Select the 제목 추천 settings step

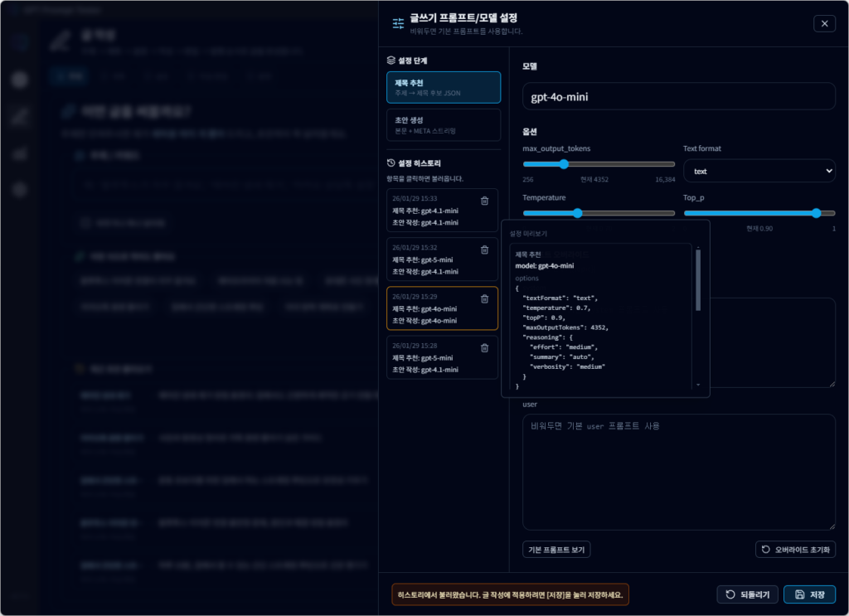tap(443, 87)
